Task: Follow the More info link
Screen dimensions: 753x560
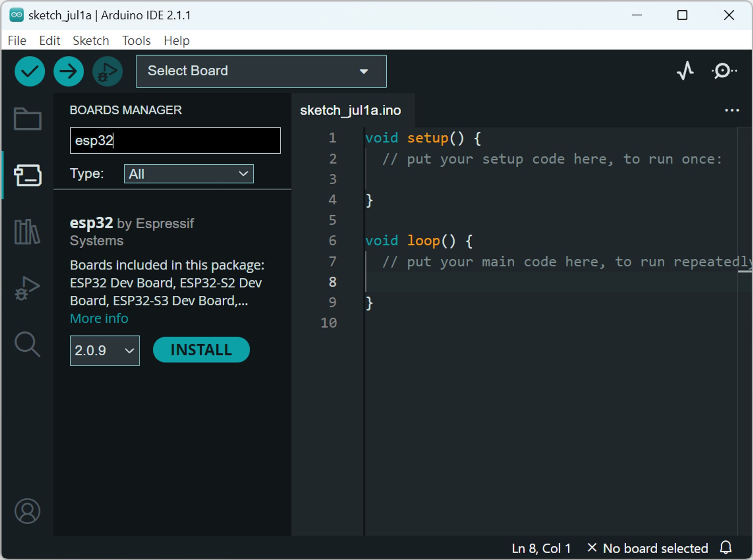Action: (x=99, y=318)
